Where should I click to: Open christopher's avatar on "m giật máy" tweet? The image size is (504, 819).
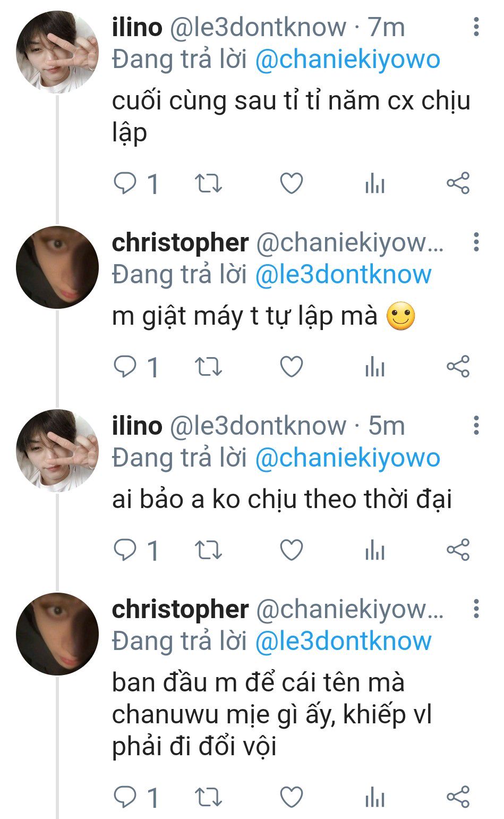point(57,267)
